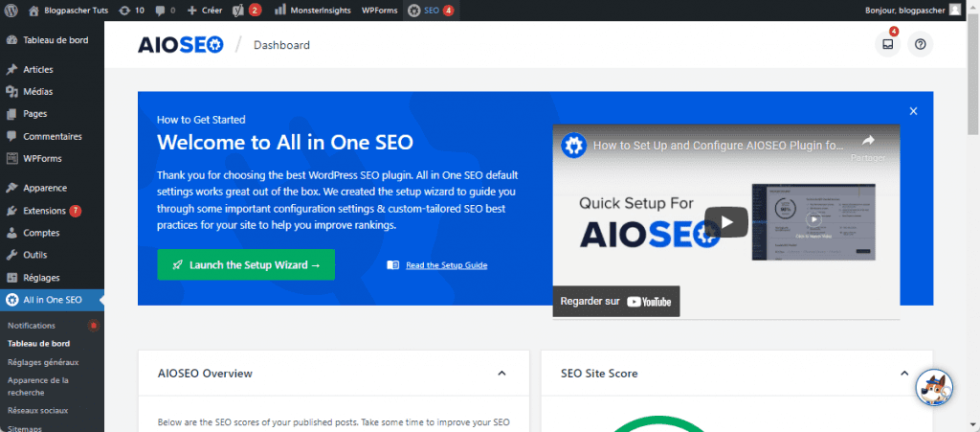The height and width of the screenshot is (432, 980).
Task: Select All in One SEO sidebar menu
Action: (52, 300)
